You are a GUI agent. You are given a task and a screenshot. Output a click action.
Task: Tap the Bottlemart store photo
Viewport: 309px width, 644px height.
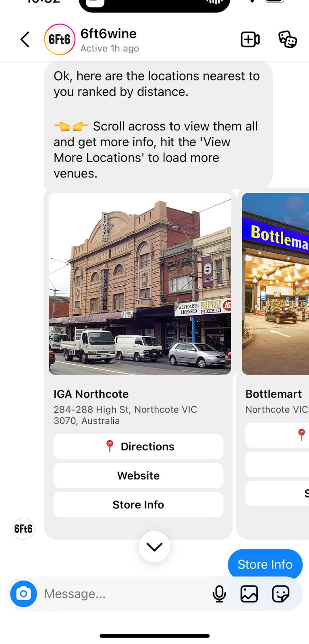coord(276,284)
